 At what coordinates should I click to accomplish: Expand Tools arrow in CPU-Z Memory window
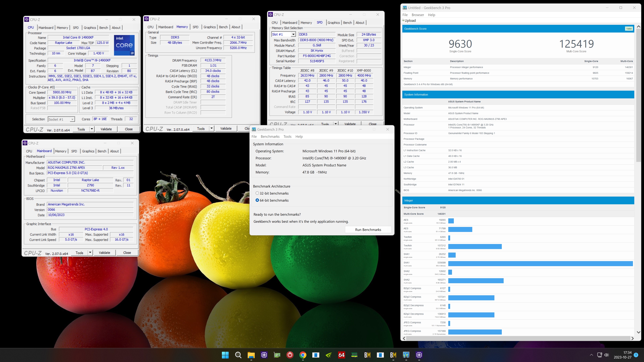click(211, 128)
